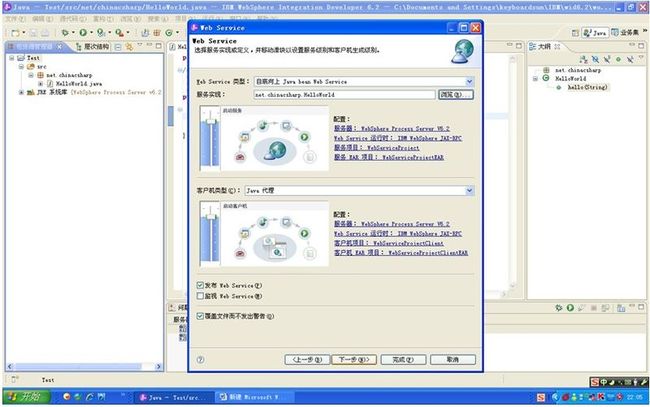Click the maximize icon of the outline panel
The height and width of the screenshot is (407, 650).
[x=641, y=46]
